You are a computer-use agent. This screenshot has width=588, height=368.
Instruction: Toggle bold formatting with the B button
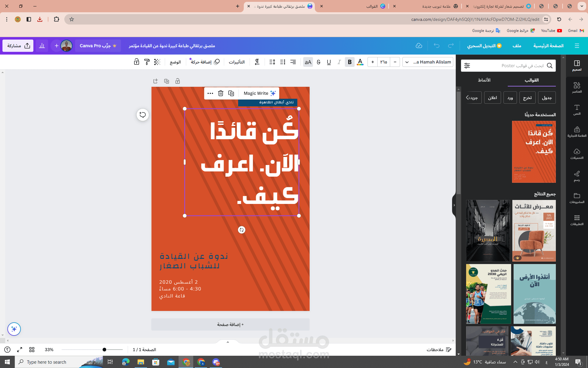click(x=349, y=62)
